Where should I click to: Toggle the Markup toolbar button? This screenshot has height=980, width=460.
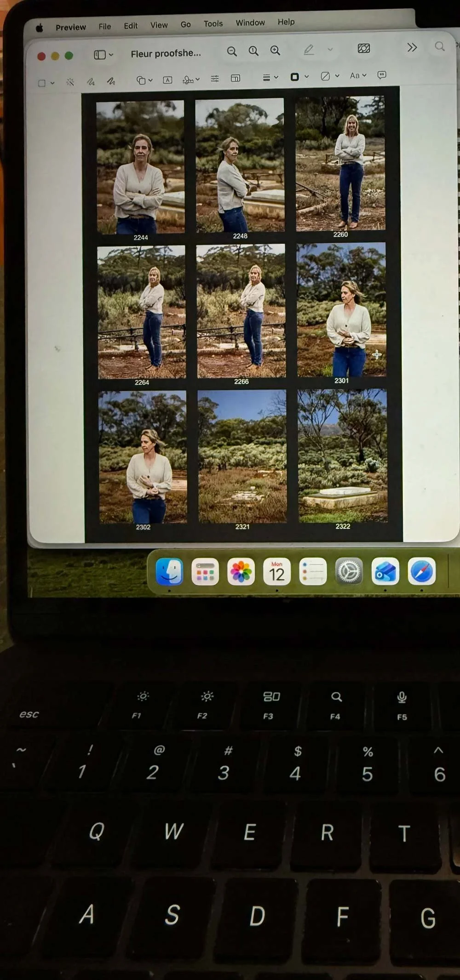(x=364, y=48)
